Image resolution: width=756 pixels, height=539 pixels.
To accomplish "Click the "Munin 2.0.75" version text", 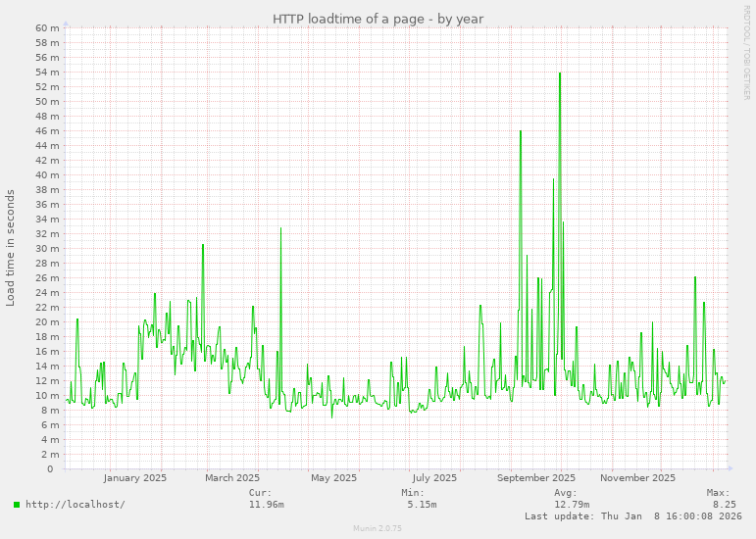I will tap(378, 528).
